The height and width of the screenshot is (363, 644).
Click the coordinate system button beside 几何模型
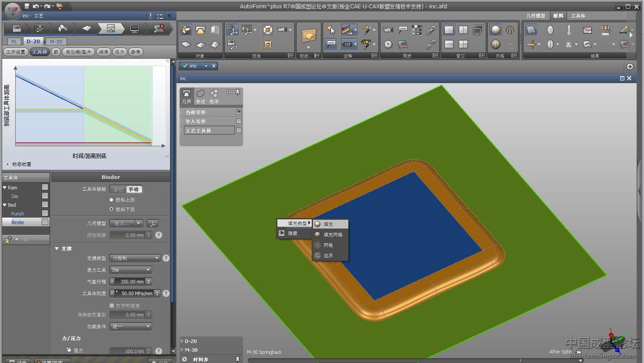point(153,223)
